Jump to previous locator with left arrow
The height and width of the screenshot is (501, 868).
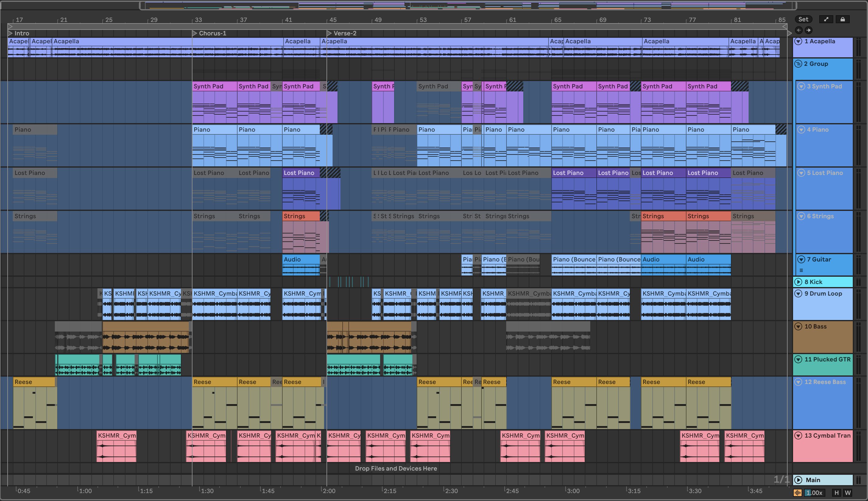click(x=799, y=30)
